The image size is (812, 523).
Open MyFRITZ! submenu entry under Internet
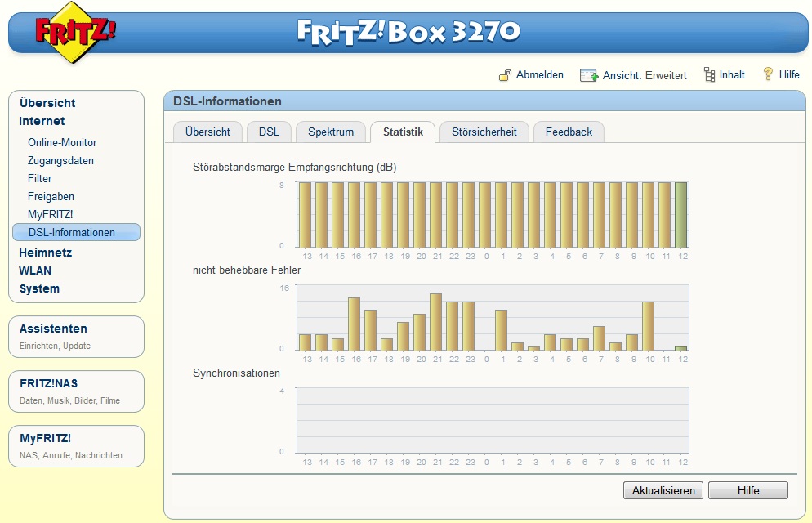click(50, 214)
